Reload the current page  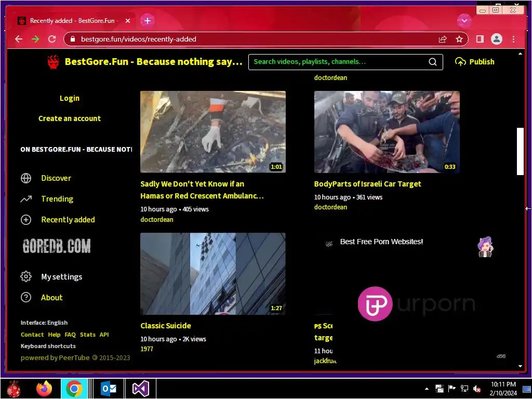pos(52,39)
